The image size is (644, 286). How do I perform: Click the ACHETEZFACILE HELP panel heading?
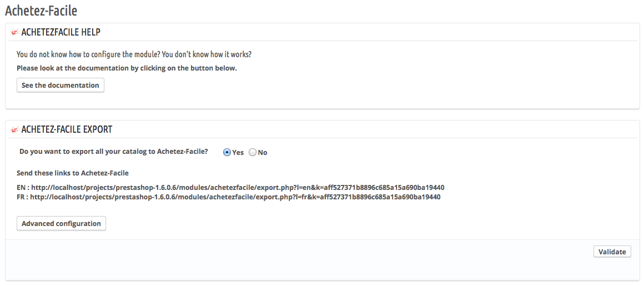click(61, 32)
